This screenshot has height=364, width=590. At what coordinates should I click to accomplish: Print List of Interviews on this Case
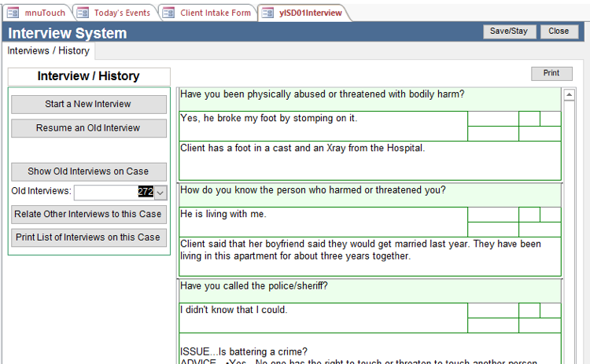(88, 237)
